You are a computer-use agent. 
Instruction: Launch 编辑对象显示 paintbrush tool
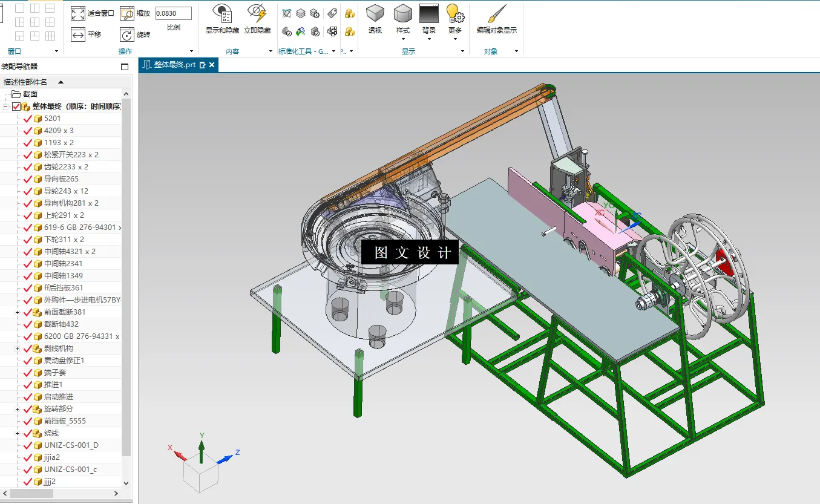coord(497,19)
